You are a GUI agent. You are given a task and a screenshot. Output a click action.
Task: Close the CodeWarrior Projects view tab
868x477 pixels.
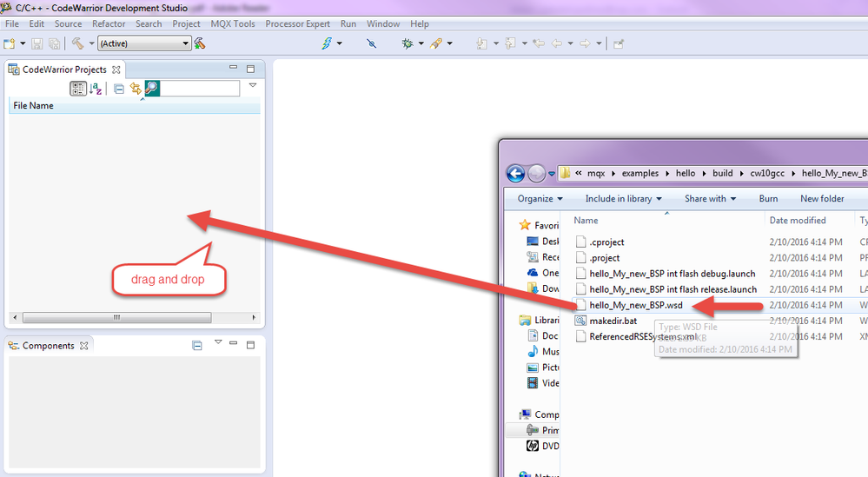coord(116,70)
